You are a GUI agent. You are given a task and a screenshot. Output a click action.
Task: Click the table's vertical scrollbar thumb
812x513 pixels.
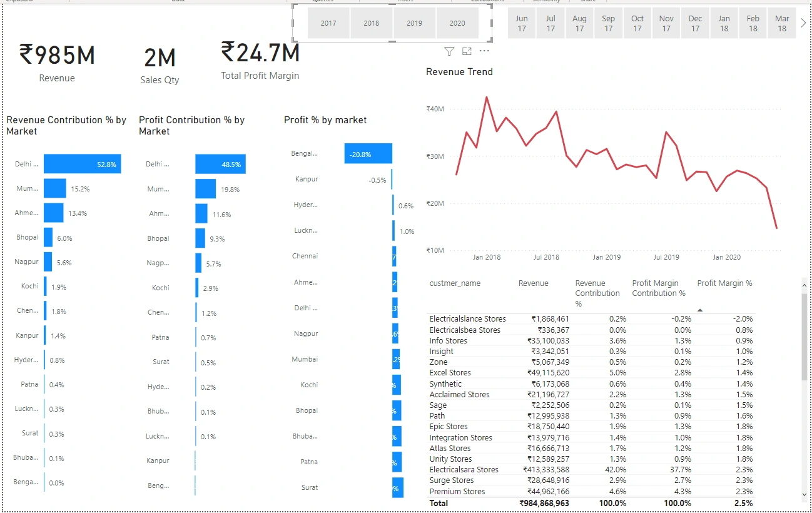point(804,337)
